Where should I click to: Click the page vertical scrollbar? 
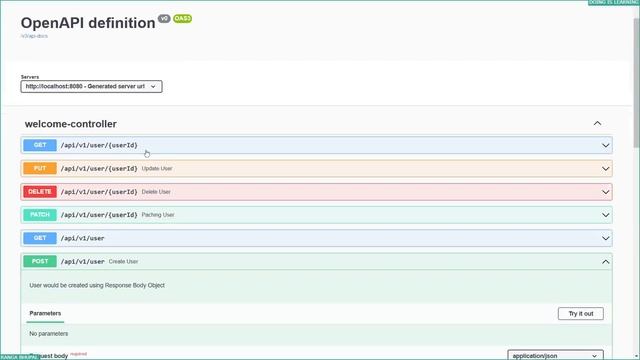636,82
